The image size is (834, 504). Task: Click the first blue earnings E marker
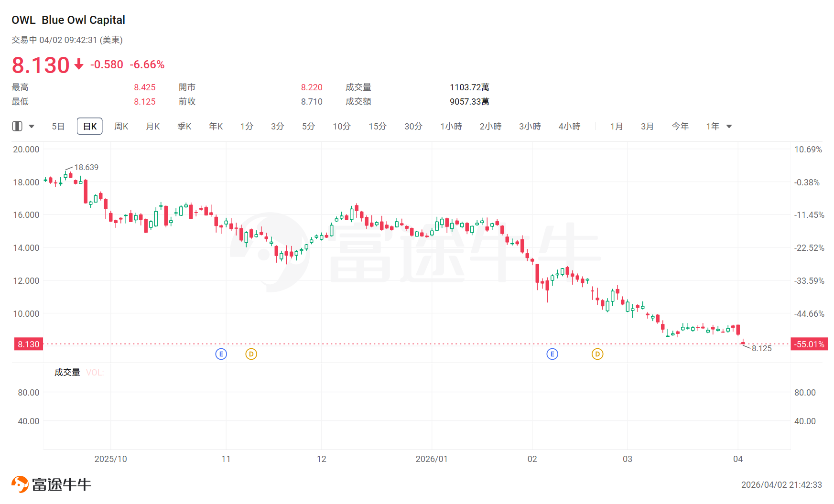[221, 354]
